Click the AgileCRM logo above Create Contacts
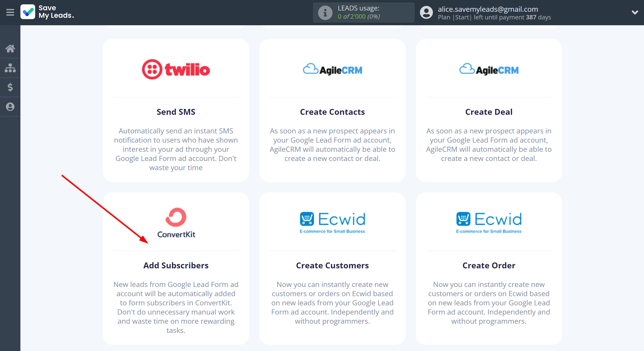Image resolution: width=644 pixels, height=351 pixels. (332, 69)
